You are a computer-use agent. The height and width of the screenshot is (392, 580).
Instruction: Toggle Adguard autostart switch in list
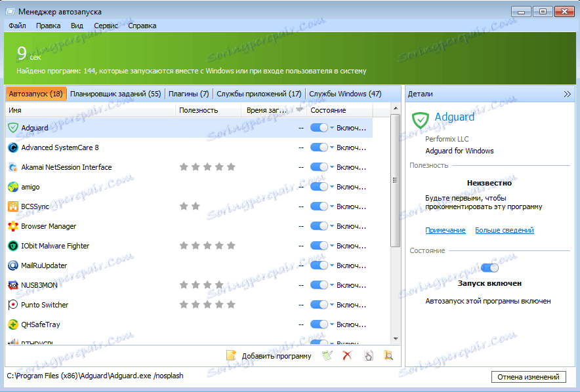click(x=319, y=128)
